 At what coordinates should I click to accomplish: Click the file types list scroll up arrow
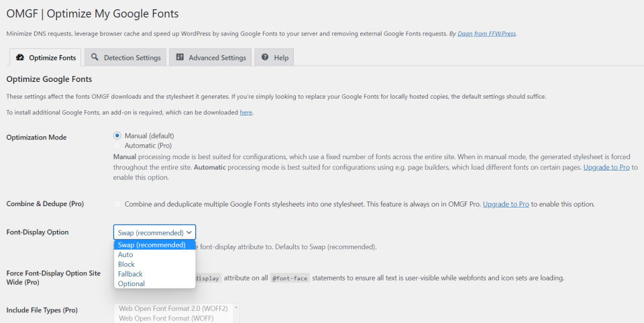tap(236, 308)
